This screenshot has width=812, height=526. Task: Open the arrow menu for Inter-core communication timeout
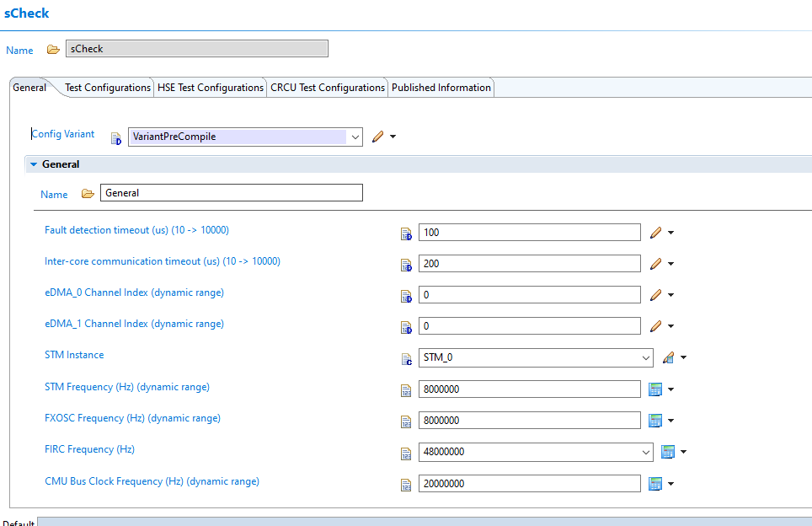[x=670, y=264]
